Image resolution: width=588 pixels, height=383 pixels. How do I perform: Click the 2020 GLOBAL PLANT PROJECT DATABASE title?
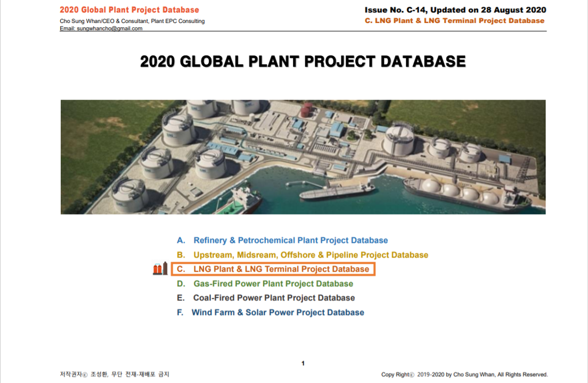pyautogui.click(x=303, y=62)
